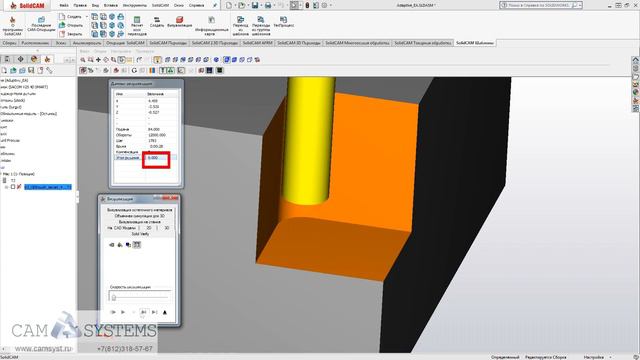Open the Справка menu

pos(197,5)
